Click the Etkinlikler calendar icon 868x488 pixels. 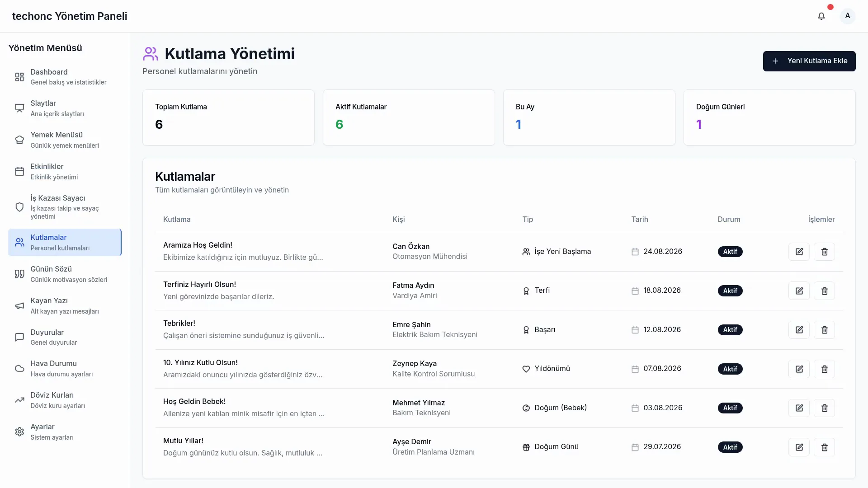click(x=19, y=172)
